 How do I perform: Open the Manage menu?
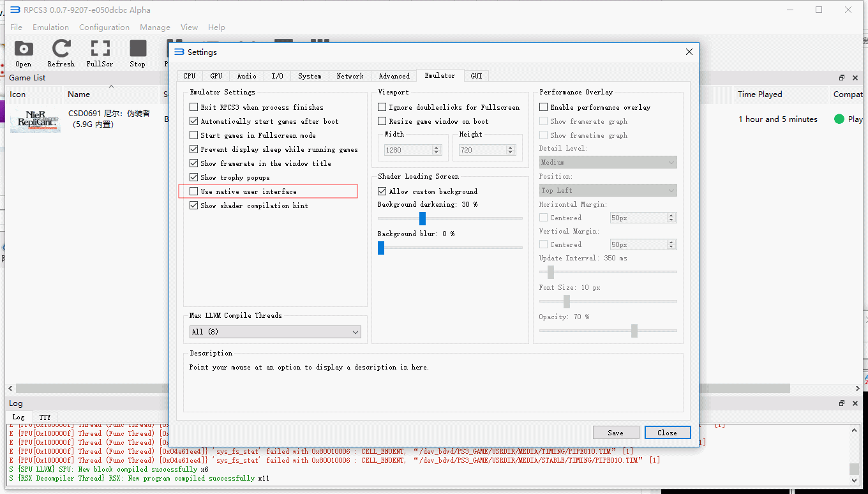click(x=155, y=27)
